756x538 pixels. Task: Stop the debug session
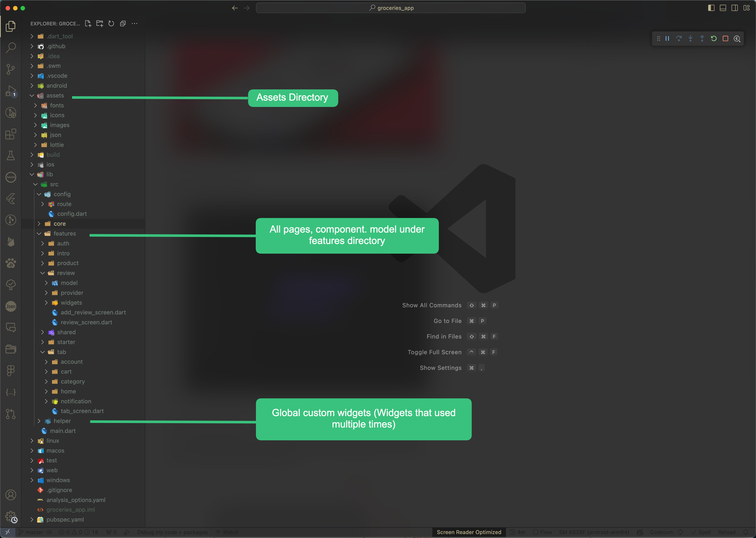pyautogui.click(x=725, y=38)
